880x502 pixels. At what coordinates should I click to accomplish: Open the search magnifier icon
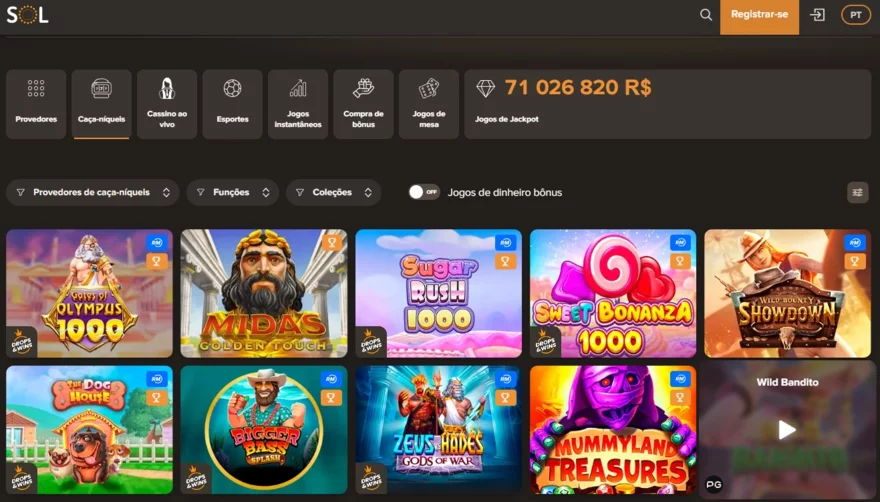tap(706, 15)
